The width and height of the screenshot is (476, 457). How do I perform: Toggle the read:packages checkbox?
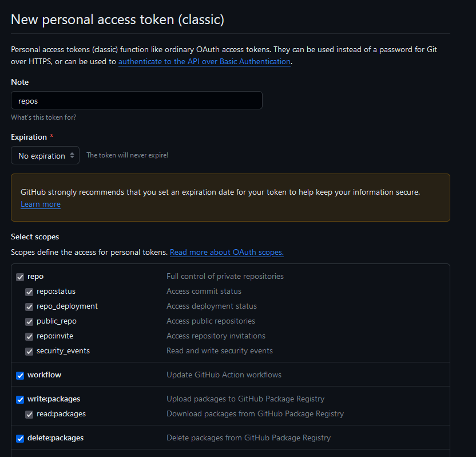(x=29, y=414)
